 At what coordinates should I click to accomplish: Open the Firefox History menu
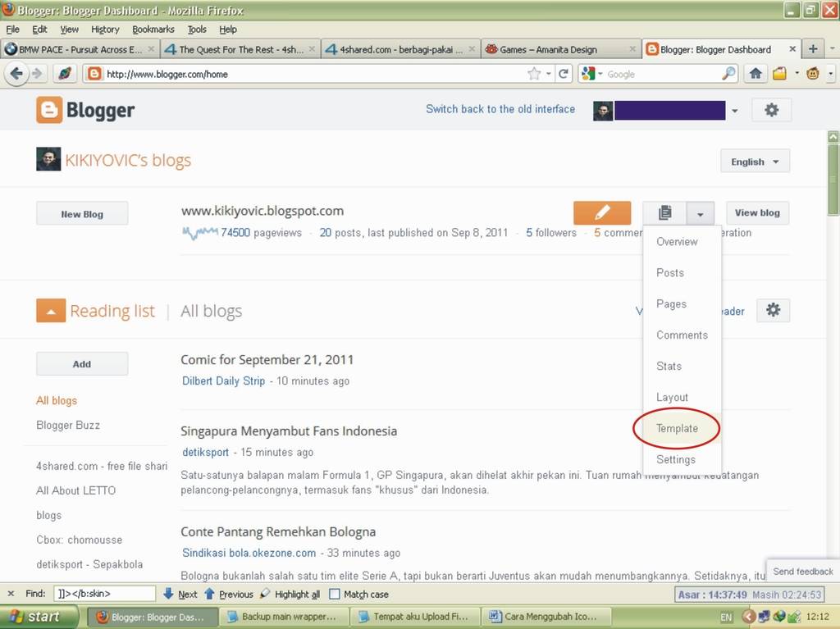[x=105, y=29]
